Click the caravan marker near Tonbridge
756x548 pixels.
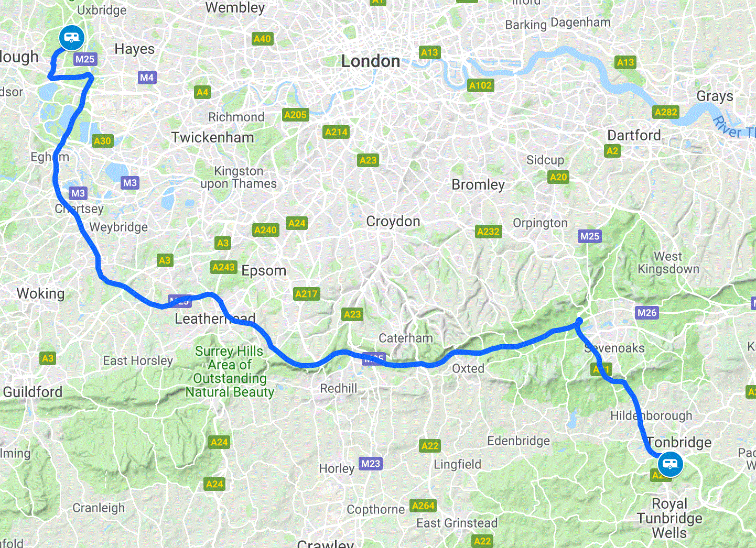point(669,464)
